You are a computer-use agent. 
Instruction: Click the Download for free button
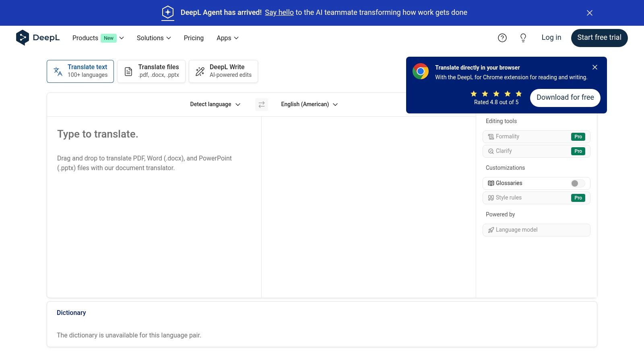(x=565, y=98)
